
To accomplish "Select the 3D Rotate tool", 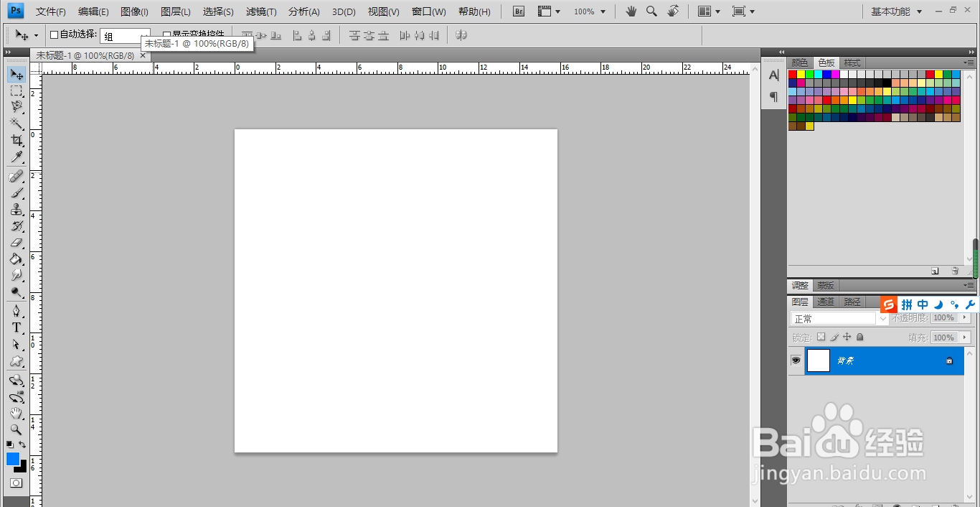I will click(x=17, y=380).
